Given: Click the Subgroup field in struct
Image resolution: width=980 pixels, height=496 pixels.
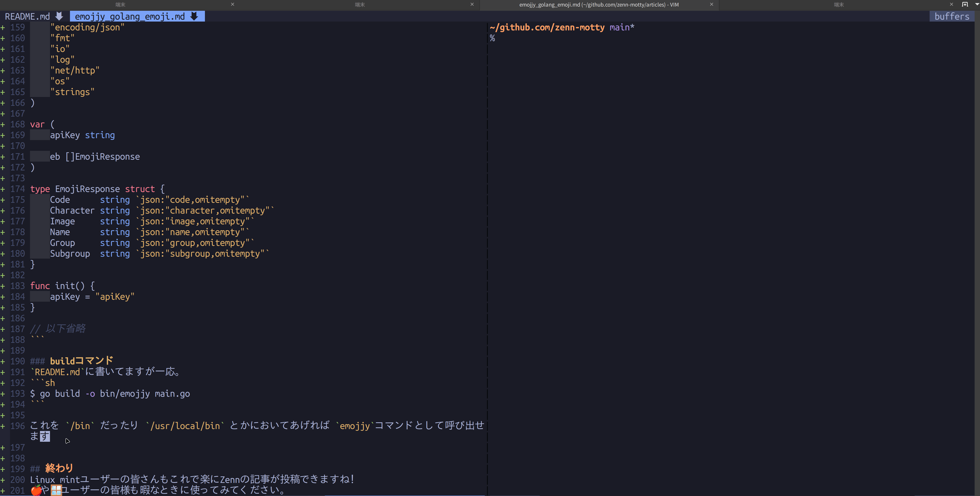Looking at the screenshot, I should pyautogui.click(x=70, y=254).
